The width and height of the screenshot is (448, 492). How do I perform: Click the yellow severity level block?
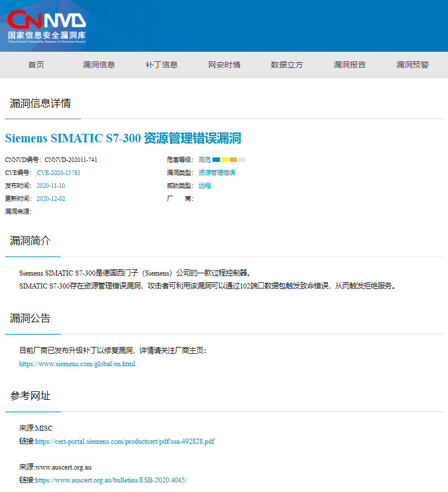pos(225,160)
